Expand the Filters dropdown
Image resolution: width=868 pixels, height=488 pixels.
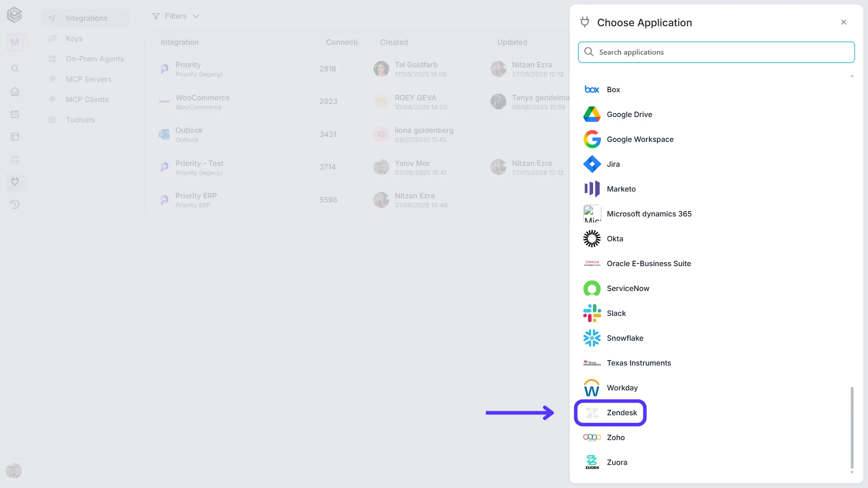pyautogui.click(x=175, y=16)
